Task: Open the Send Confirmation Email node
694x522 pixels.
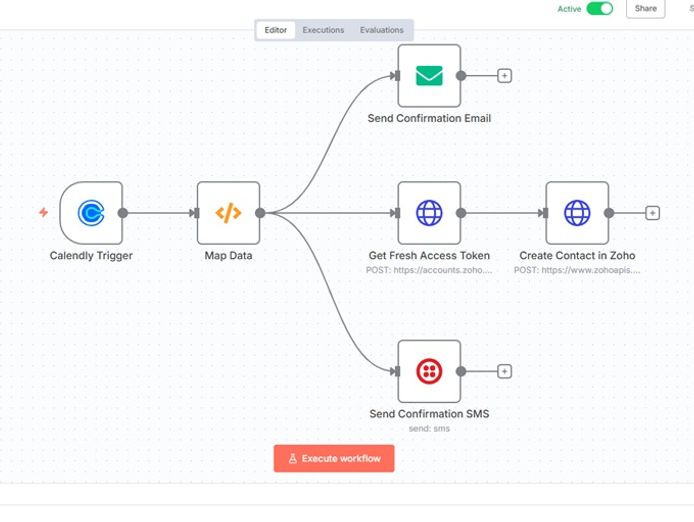Action: (429, 75)
